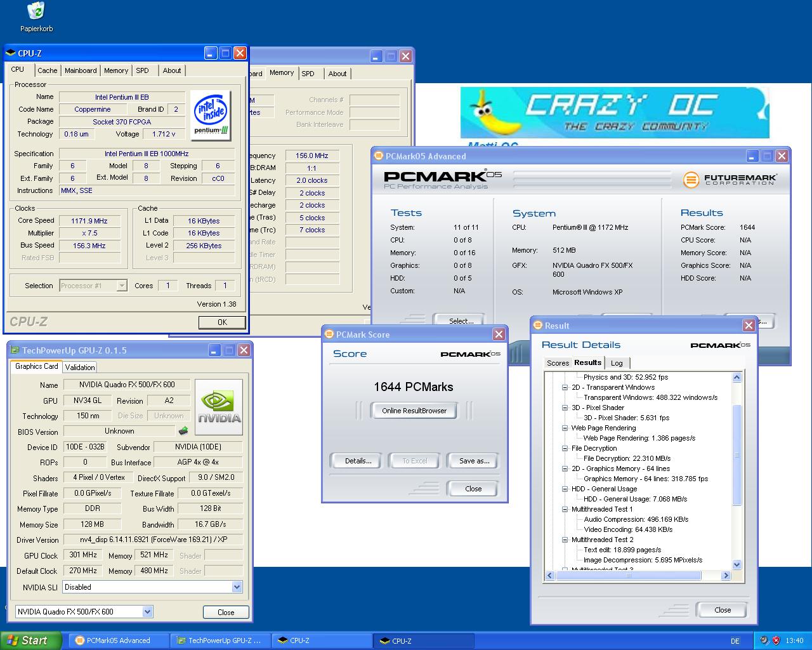Open the Papierkorb recycle bin icon
Image resolution: width=812 pixels, height=650 pixels.
tap(36, 17)
